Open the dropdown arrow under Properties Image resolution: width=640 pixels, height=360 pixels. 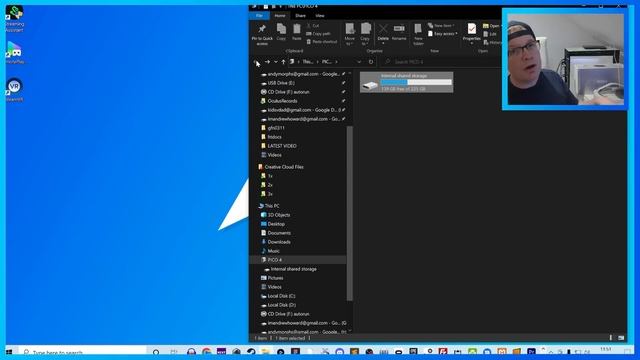(x=472, y=43)
